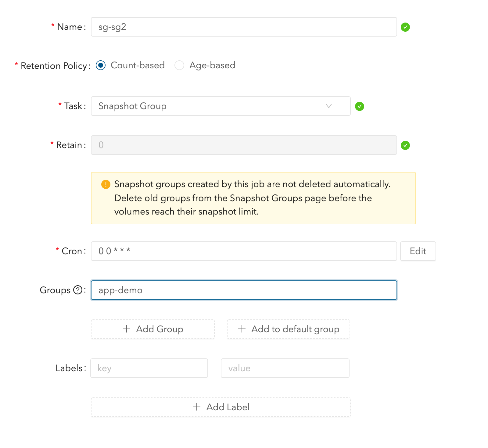Image resolution: width=488 pixels, height=448 pixels.
Task: Click the Task dropdown chevron arrow
Action: tap(328, 106)
